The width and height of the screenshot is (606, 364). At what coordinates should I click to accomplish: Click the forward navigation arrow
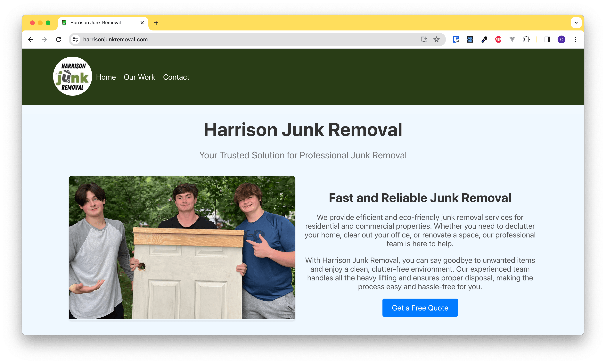(44, 39)
